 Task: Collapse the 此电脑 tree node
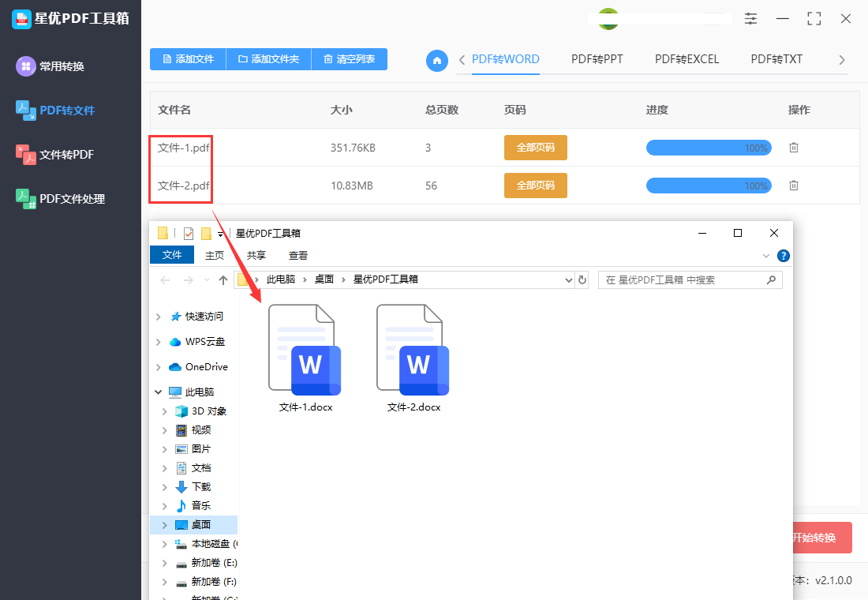click(159, 392)
